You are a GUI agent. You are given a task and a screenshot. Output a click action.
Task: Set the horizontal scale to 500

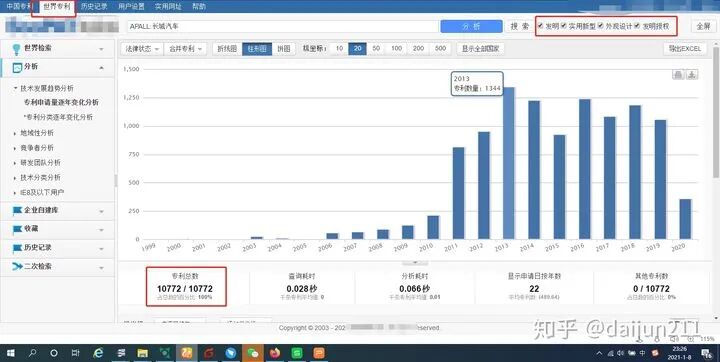(440, 48)
